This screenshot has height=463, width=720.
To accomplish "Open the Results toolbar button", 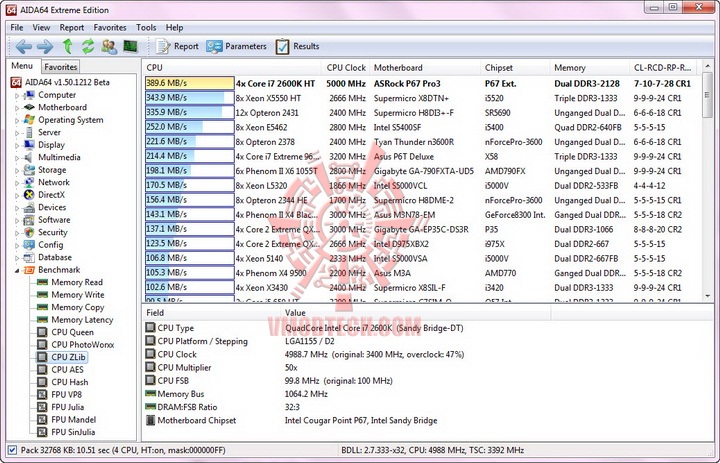I will coord(298,46).
